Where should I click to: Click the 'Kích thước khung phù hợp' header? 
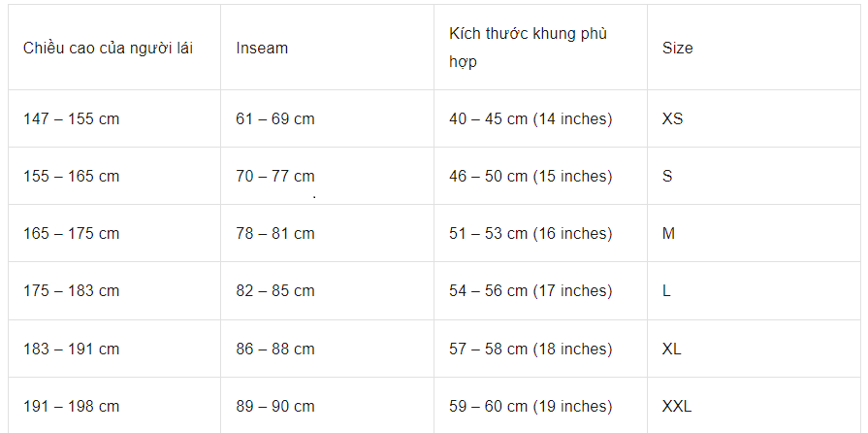pos(528,48)
